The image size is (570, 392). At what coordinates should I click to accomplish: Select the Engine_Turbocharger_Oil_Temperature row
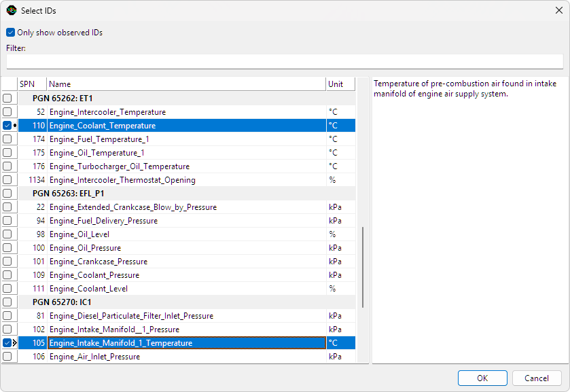tap(187, 166)
